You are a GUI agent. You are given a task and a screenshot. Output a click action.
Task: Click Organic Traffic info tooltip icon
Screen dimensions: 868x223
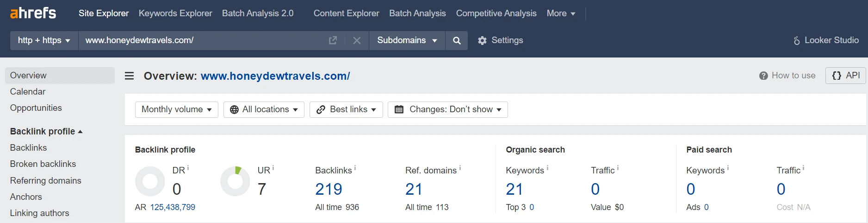618,168
